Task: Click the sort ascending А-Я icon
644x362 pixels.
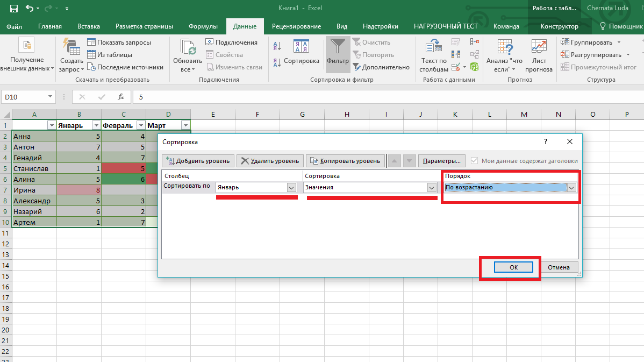Action: 276,46
